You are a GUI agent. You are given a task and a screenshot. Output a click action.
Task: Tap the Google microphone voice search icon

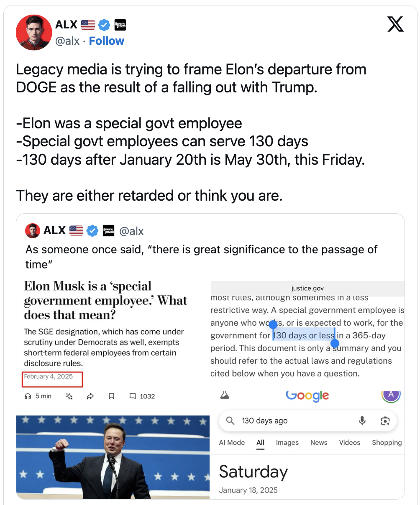[x=362, y=421]
